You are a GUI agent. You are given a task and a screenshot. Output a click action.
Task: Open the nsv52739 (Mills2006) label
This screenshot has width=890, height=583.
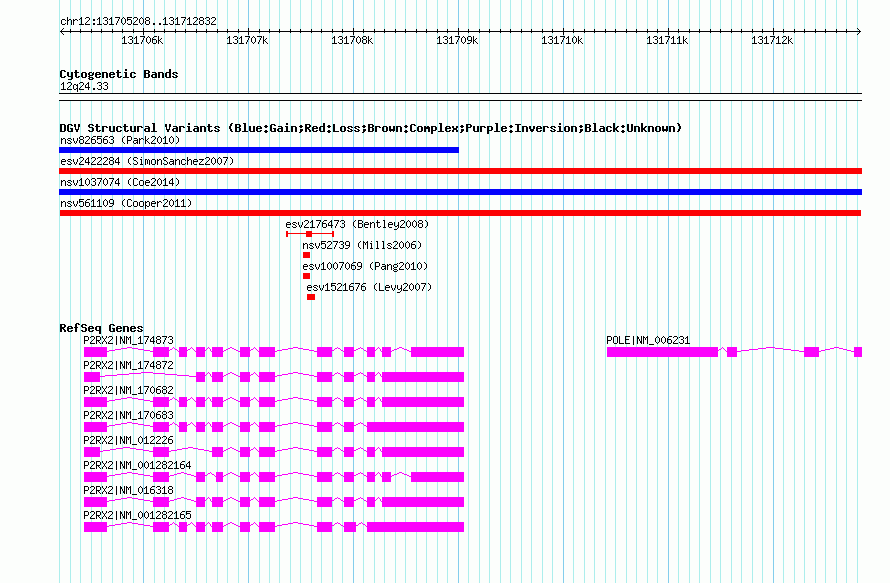click(362, 245)
